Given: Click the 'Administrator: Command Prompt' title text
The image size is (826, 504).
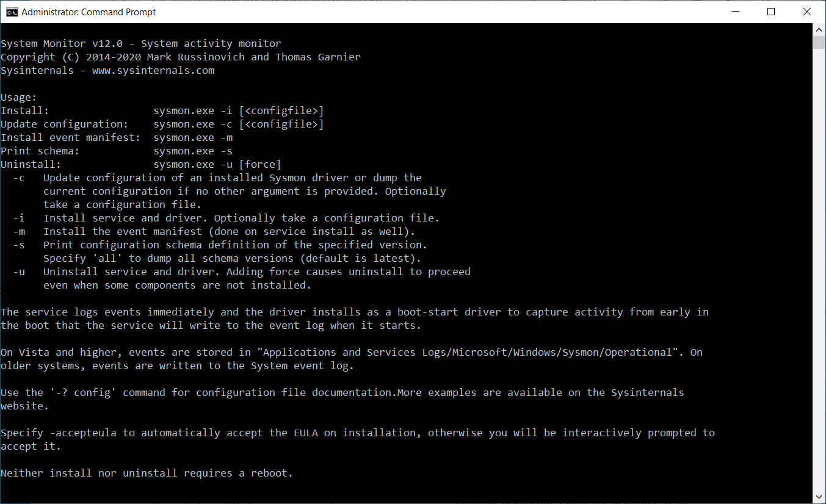Looking at the screenshot, I should pyautogui.click(x=89, y=12).
